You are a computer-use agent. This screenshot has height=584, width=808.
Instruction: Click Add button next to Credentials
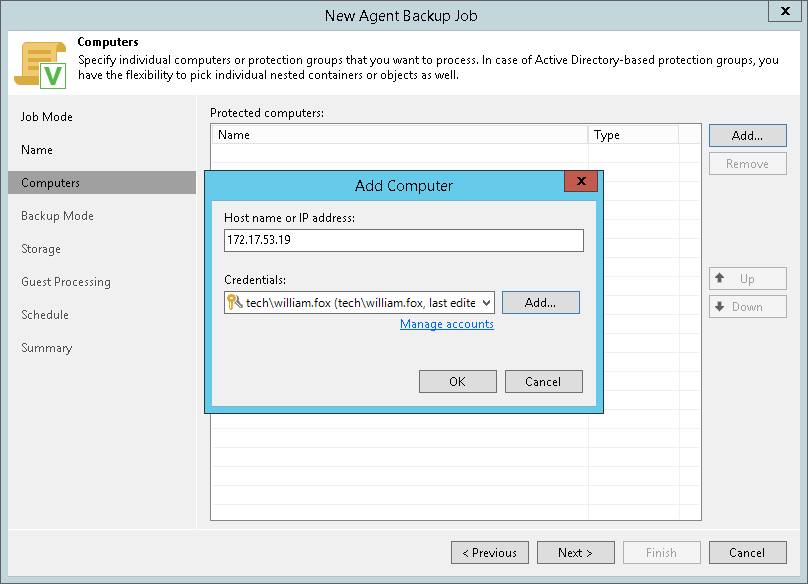[x=540, y=303]
